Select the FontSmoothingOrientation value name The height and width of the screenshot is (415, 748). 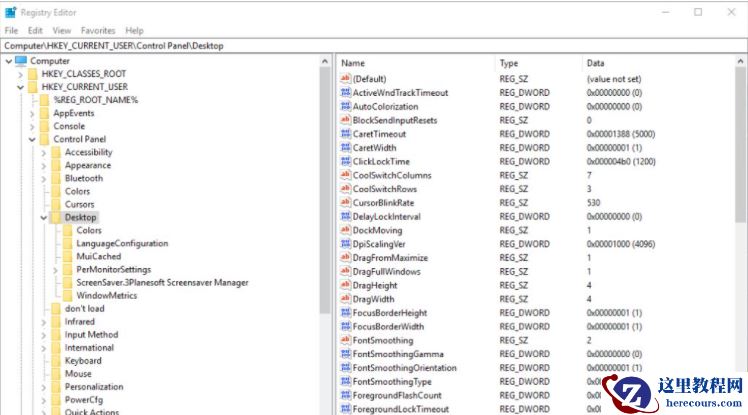tap(405, 368)
